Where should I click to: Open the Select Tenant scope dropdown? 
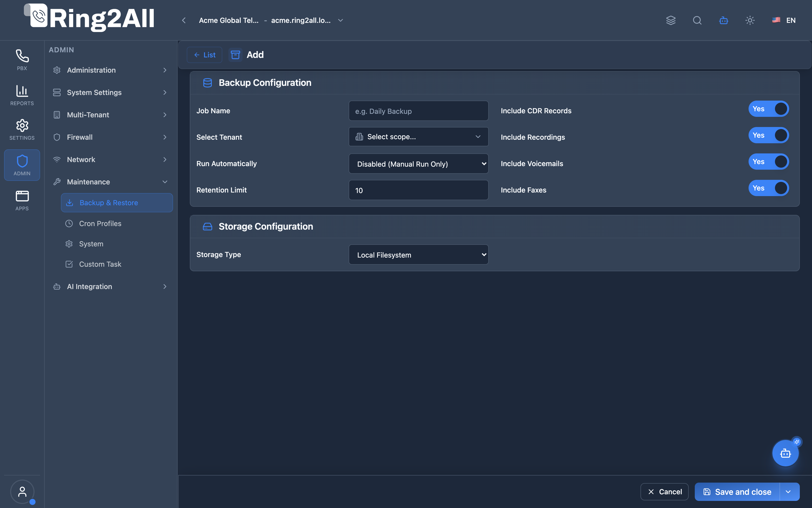[418, 137]
